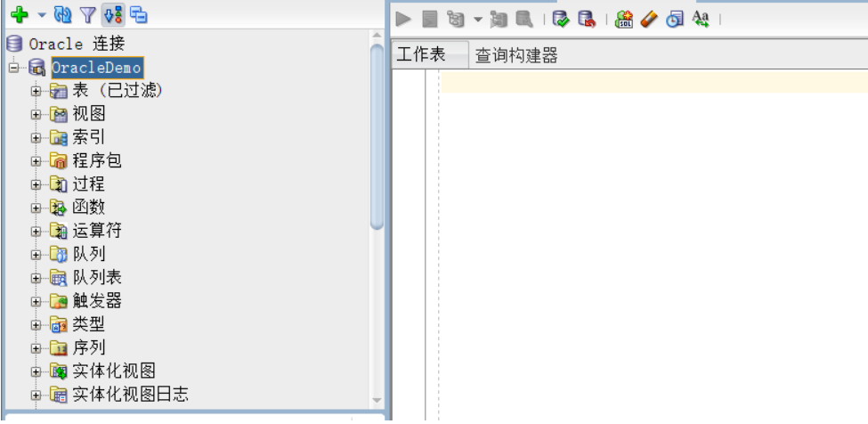The height and width of the screenshot is (424, 868).
Task: Expand the 表 (已过滤) node
Action: (36, 92)
